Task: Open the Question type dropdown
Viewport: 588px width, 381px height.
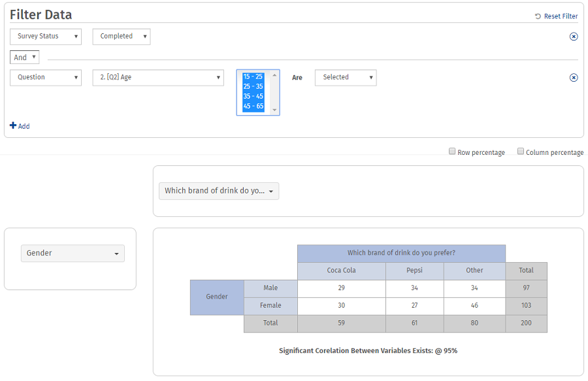Action: pos(46,77)
